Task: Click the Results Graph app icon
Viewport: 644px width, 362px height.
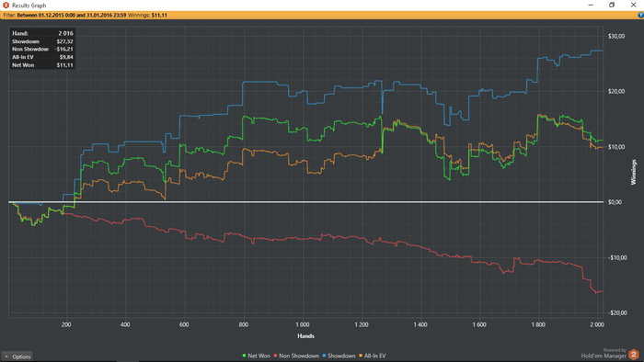Action: (6, 5)
